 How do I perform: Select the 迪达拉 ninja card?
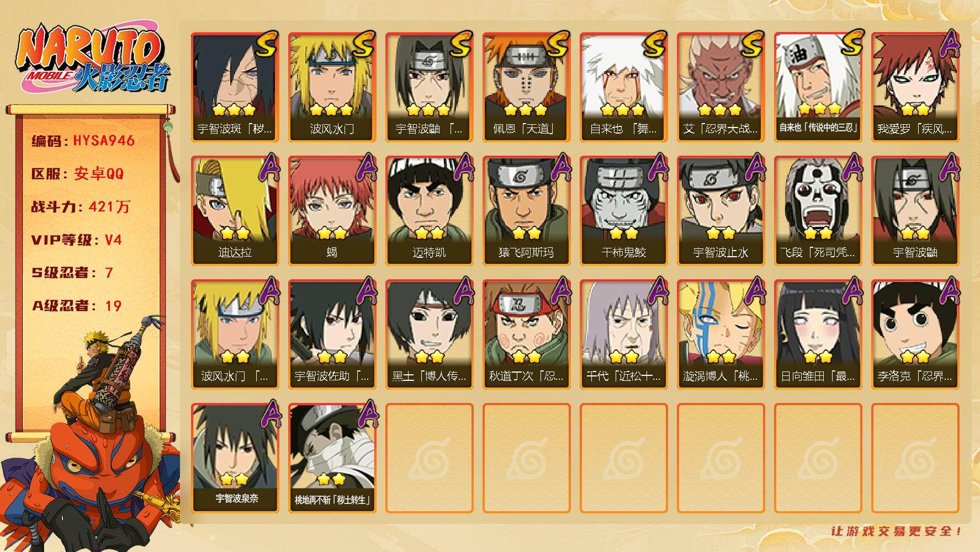235,210
